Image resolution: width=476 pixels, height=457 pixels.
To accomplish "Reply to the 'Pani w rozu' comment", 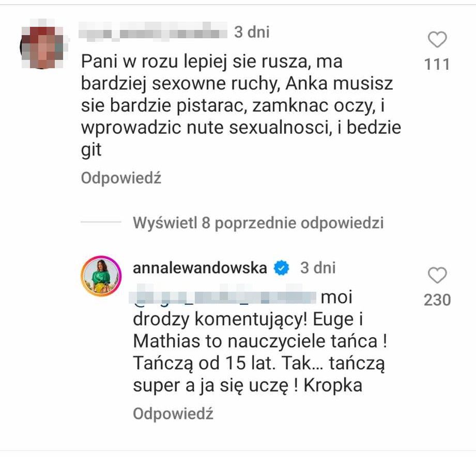I will click(121, 178).
